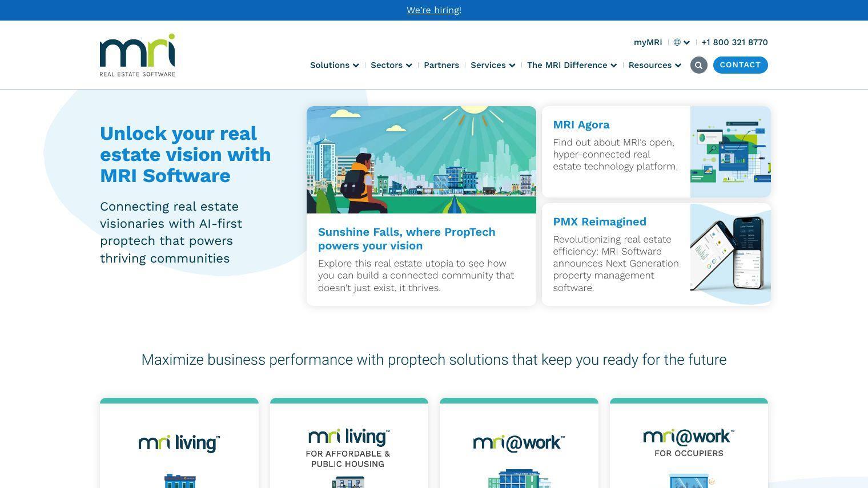The image size is (868, 488).
Task: Click the icon under For Occupiers
Action: pyautogui.click(x=691, y=481)
